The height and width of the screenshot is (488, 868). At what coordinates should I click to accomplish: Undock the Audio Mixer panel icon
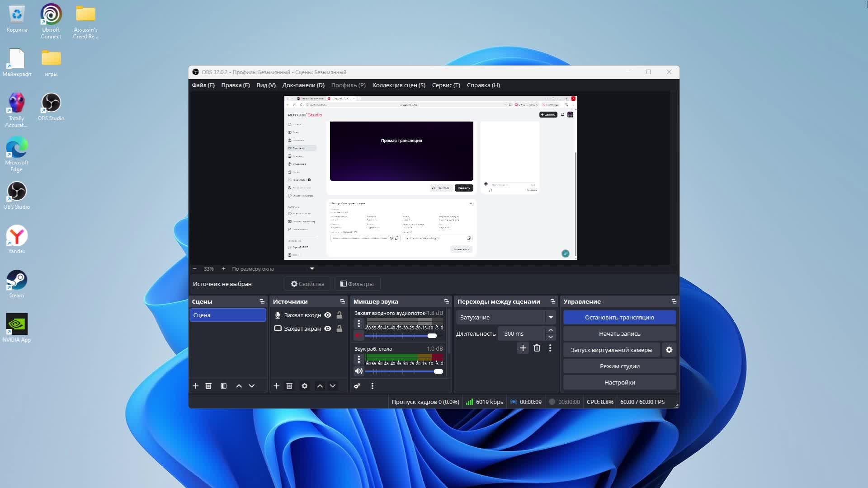[446, 301]
